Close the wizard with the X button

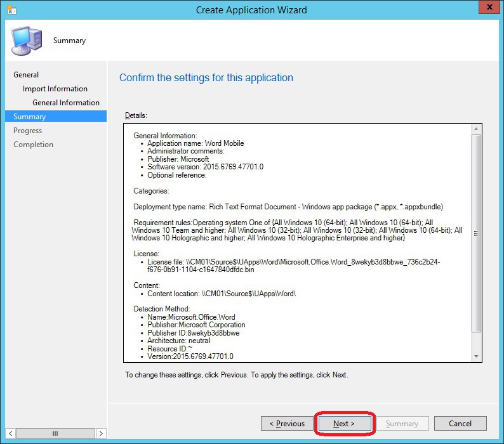pos(489,7)
